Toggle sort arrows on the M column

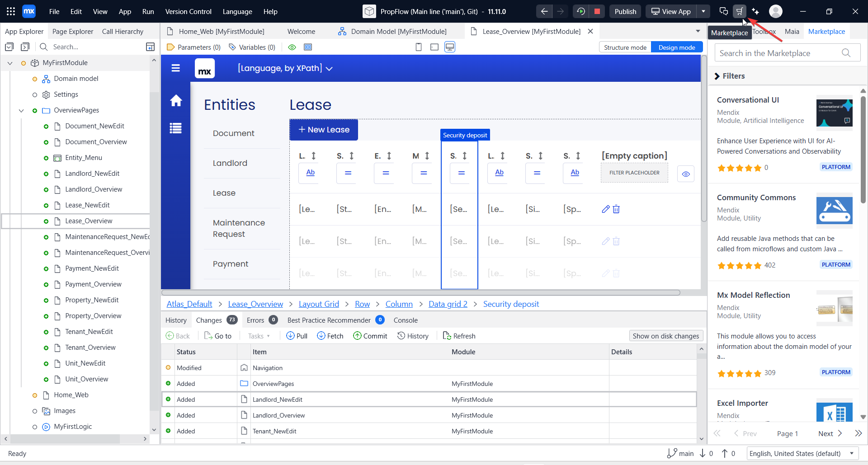(427, 156)
